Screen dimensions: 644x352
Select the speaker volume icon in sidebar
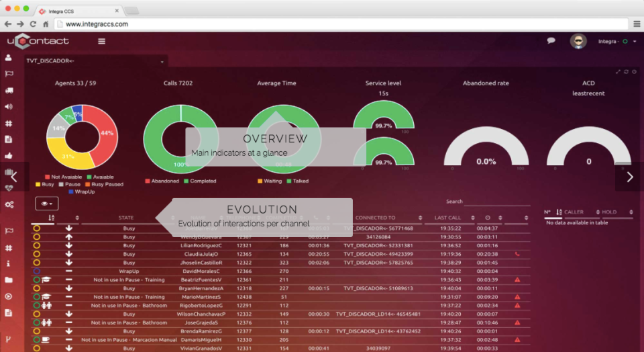pos(9,107)
